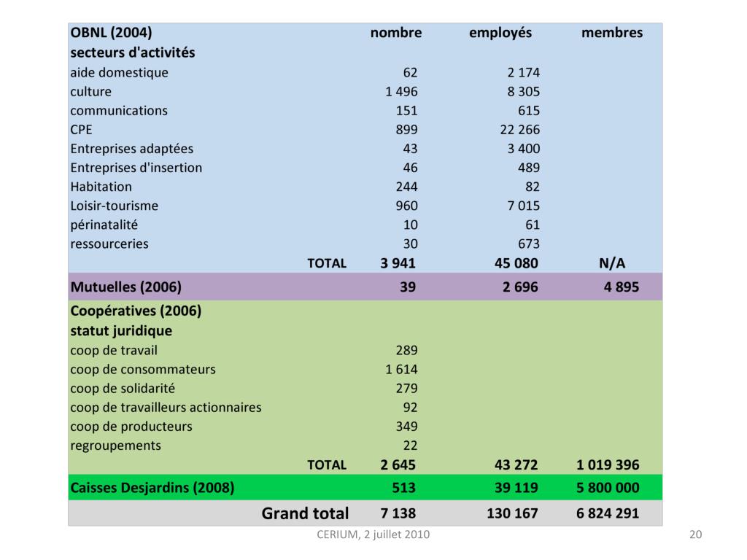Select the 'regroupements' row label

(x=115, y=446)
